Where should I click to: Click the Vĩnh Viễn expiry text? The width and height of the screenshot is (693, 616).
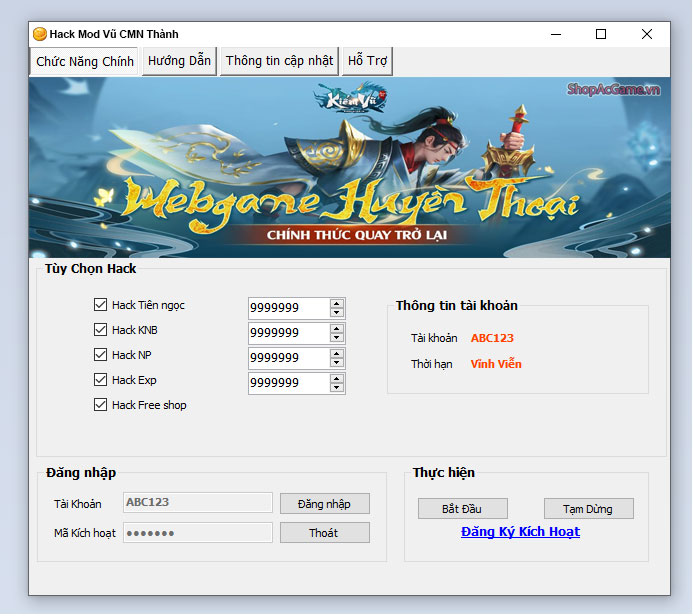coord(496,364)
